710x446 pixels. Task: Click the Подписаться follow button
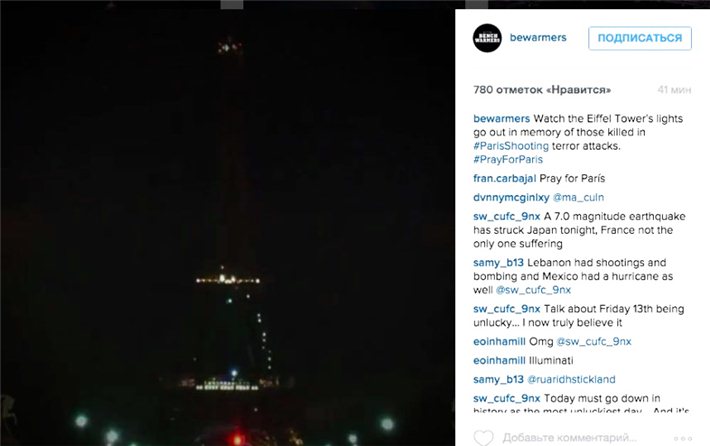pyautogui.click(x=640, y=38)
